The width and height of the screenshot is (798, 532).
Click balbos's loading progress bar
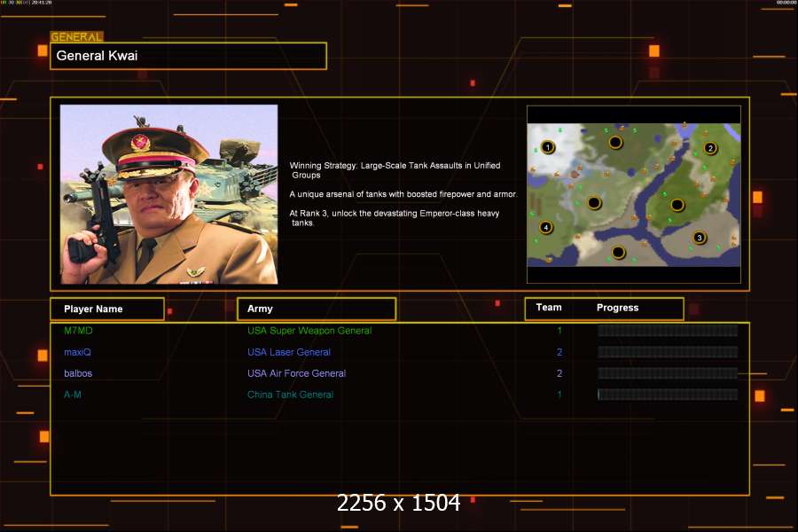tap(668, 373)
